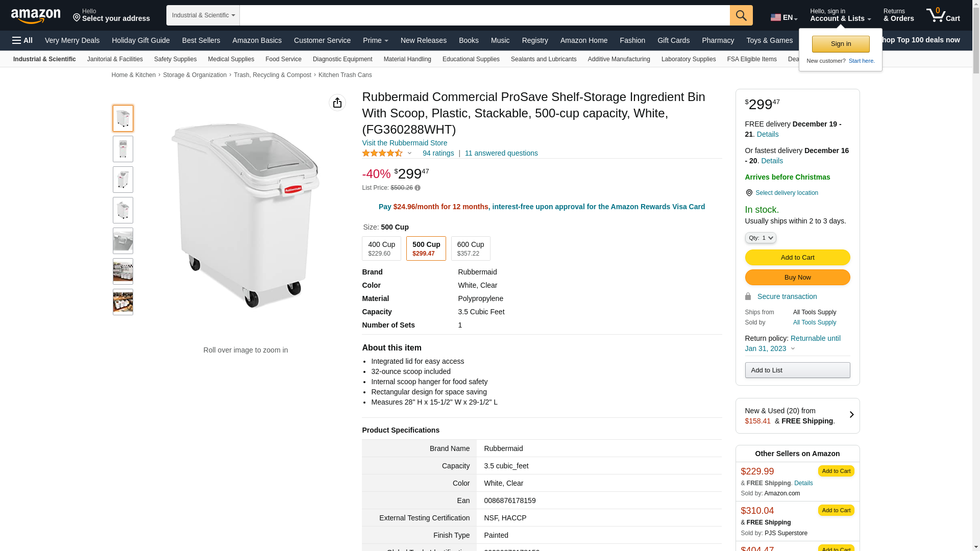Open the Food Service category tab
This screenshot has height=551, width=980.
click(283, 59)
